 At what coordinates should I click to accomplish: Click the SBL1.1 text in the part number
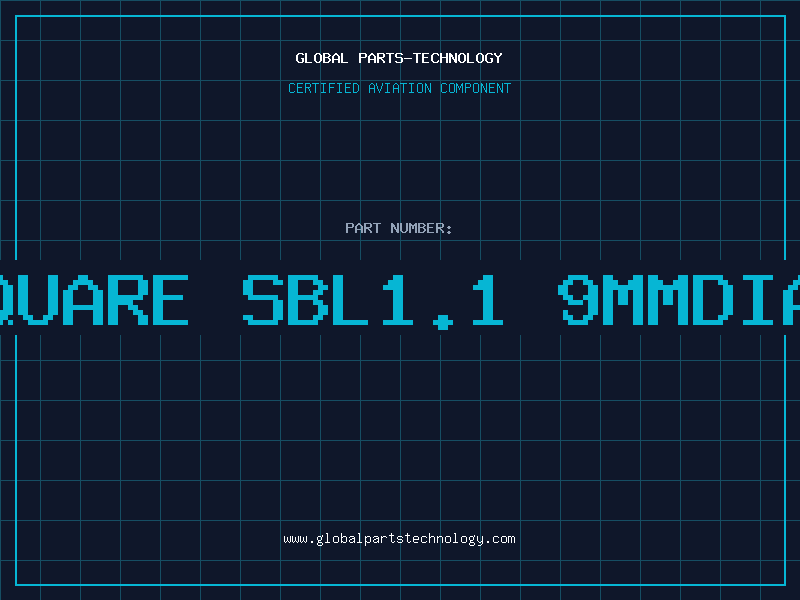click(x=373, y=301)
